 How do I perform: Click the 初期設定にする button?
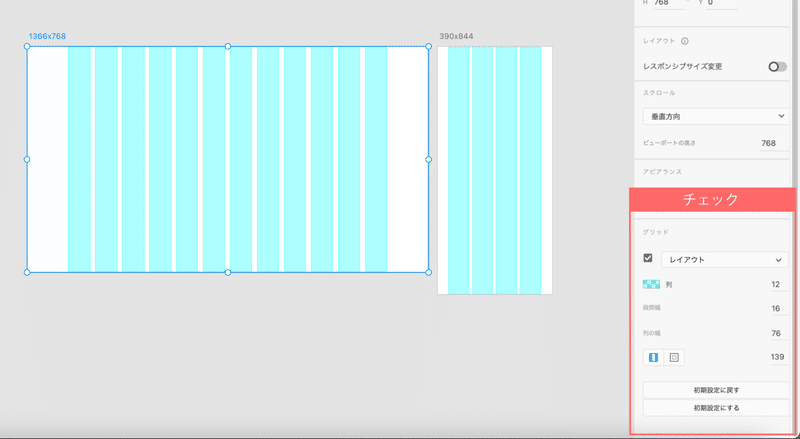pos(716,408)
